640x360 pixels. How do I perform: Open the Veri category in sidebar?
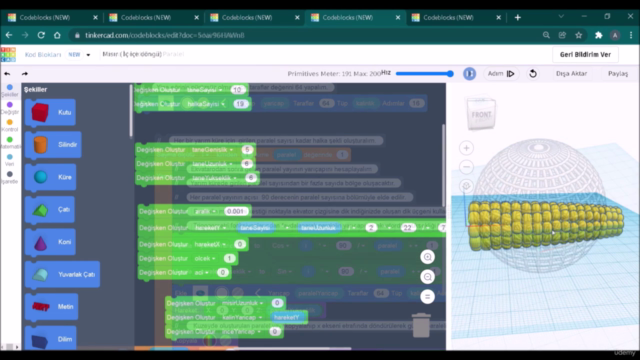coord(10,160)
